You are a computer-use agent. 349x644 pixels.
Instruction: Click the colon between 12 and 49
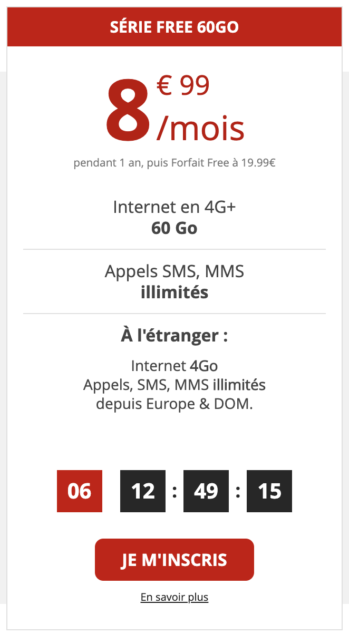[x=174, y=492]
